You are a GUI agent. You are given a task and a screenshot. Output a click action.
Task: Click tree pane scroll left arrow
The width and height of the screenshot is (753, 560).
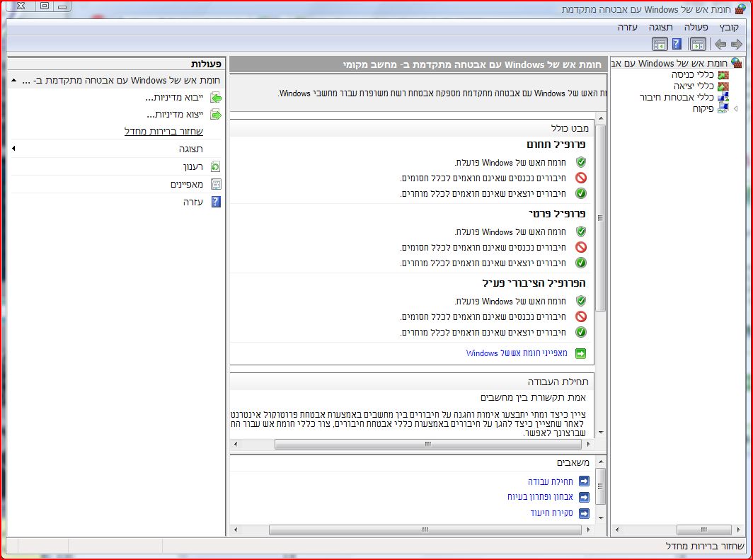pyautogui.click(x=617, y=530)
